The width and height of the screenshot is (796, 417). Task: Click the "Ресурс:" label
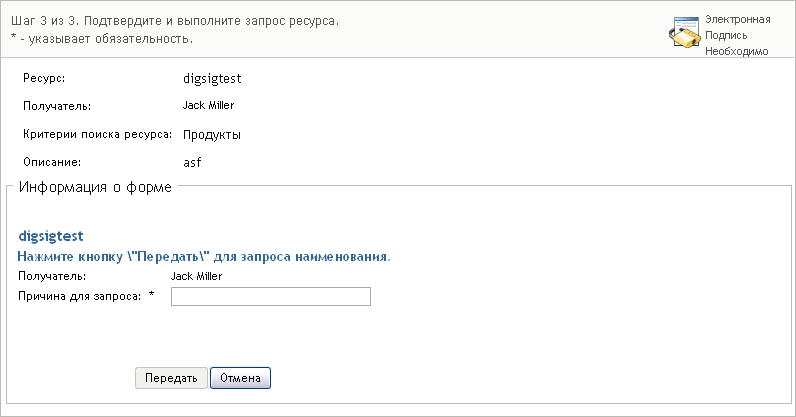tap(43, 77)
